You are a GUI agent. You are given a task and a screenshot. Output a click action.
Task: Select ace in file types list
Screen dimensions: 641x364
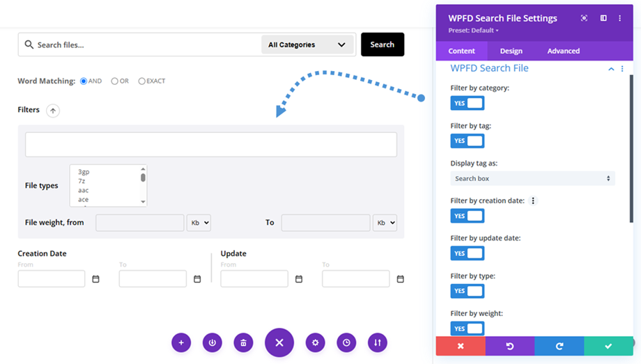coord(84,199)
